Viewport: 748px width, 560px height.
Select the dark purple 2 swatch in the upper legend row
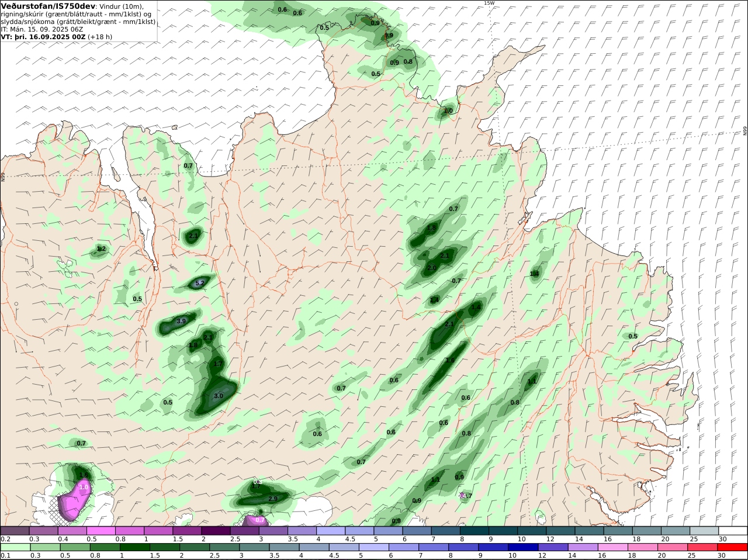(216, 531)
